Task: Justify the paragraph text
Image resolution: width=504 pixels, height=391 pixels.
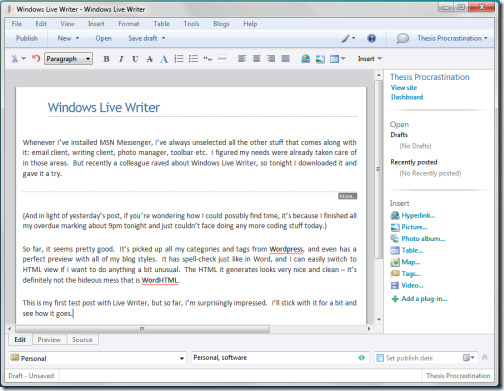Action: click(285, 59)
